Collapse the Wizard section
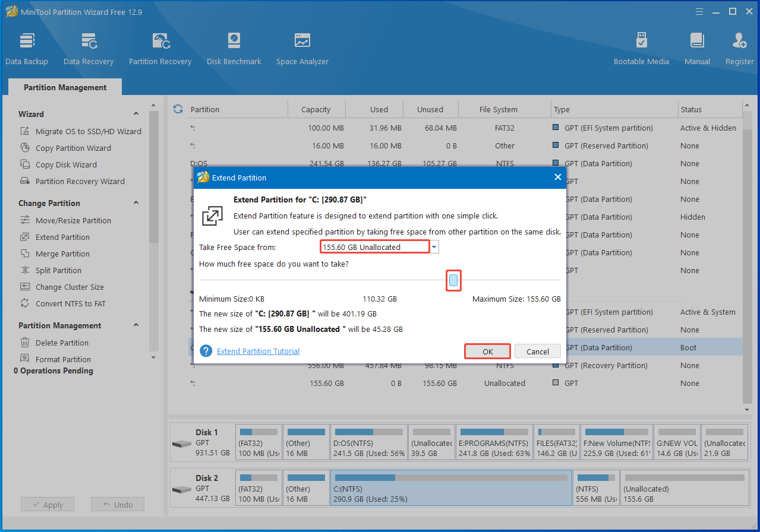 (136, 114)
